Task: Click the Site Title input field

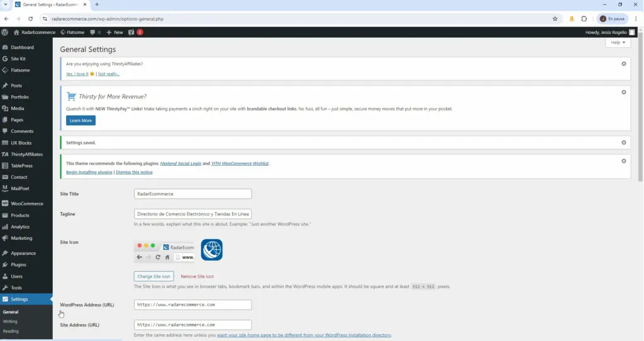Action: click(192, 193)
